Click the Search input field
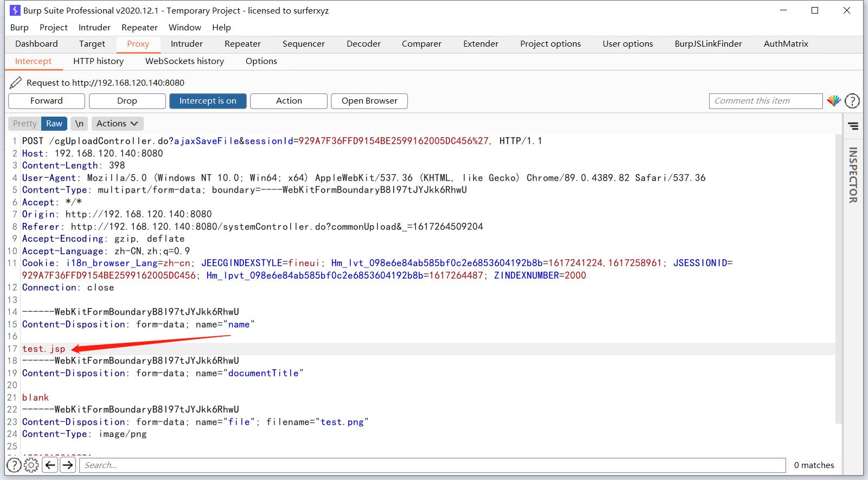This screenshot has width=868, height=480. coord(432,465)
